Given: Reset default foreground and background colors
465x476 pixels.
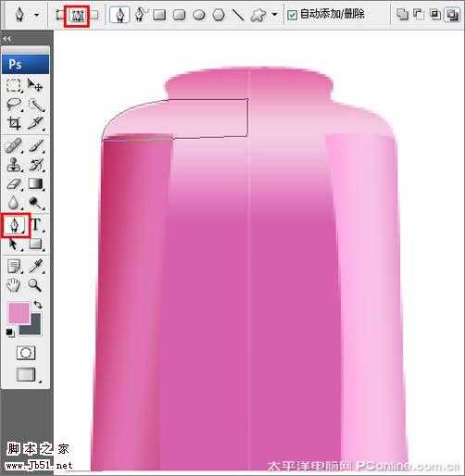Looking at the screenshot, I should point(10,332).
